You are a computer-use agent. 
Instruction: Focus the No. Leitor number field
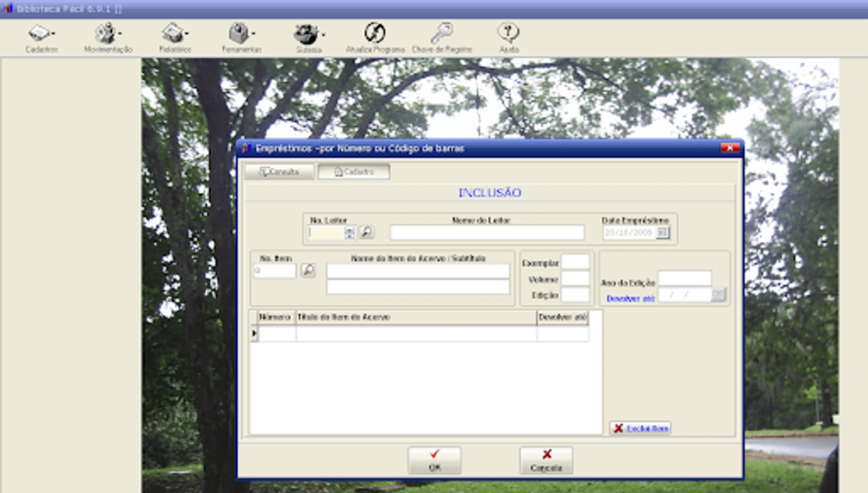coord(327,232)
